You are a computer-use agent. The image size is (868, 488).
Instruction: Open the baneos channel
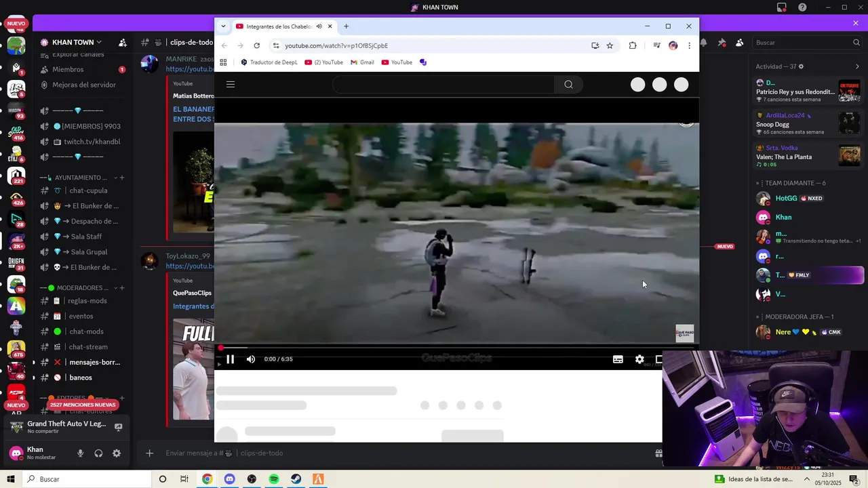tap(82, 378)
